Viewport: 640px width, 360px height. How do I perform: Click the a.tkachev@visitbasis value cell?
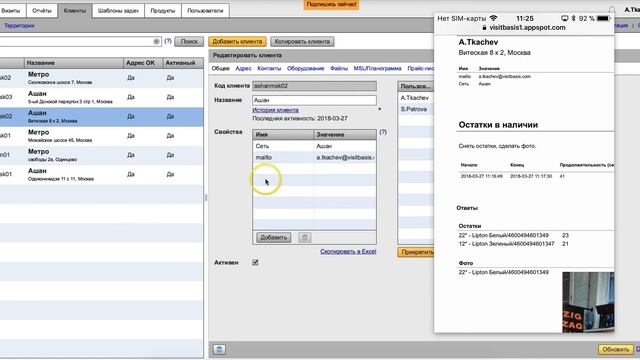point(345,158)
